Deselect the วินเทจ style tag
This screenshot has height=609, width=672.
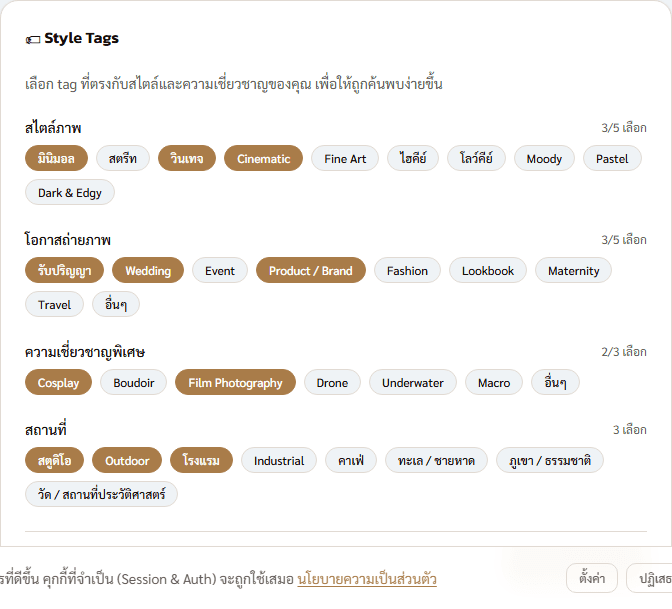[x=187, y=159]
